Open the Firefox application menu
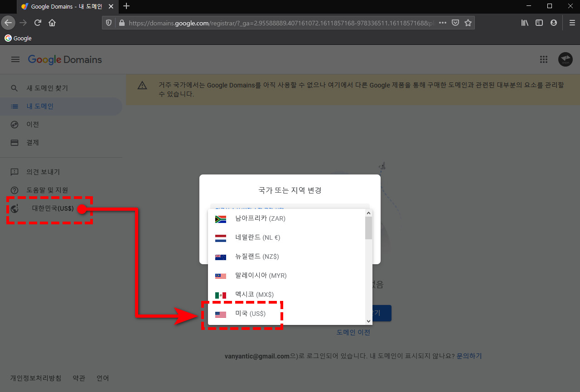 coord(572,23)
